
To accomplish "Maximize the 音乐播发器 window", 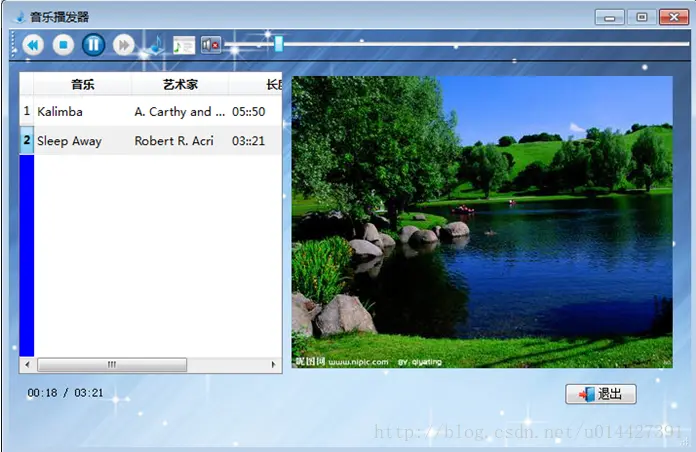I will [x=642, y=17].
